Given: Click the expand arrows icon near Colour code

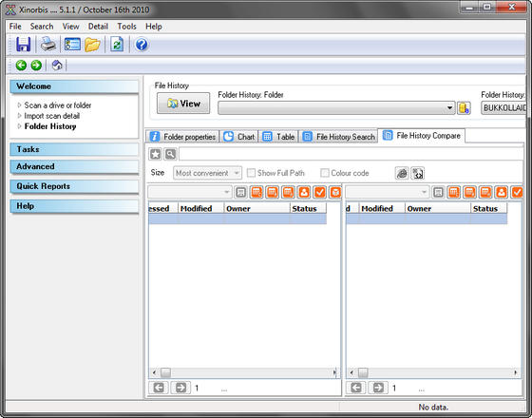Looking at the screenshot, I should [x=418, y=173].
